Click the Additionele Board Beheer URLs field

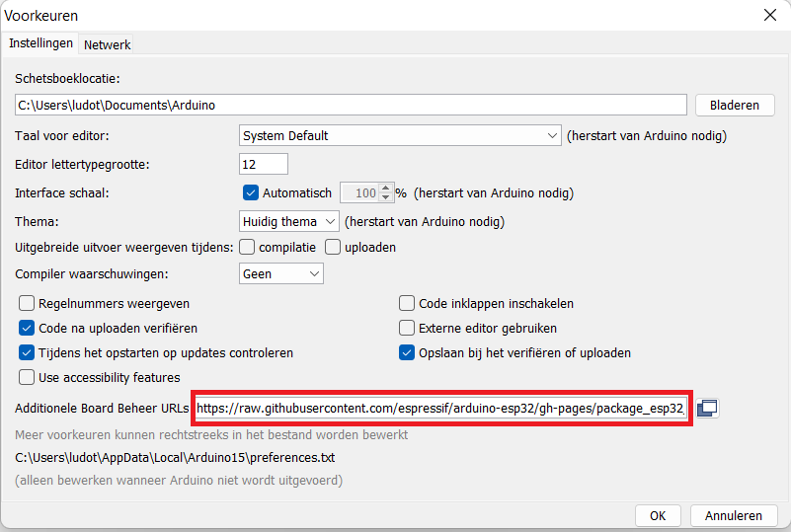click(440, 408)
